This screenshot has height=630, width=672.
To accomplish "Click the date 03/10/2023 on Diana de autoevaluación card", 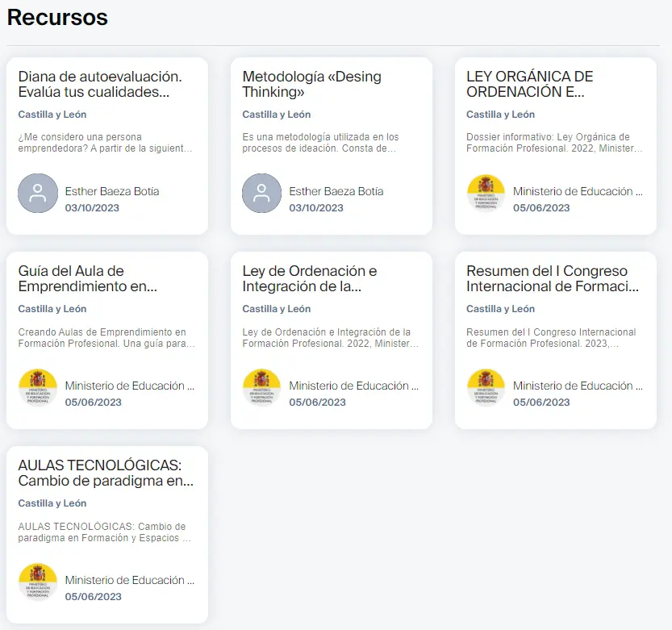I will [x=92, y=208].
